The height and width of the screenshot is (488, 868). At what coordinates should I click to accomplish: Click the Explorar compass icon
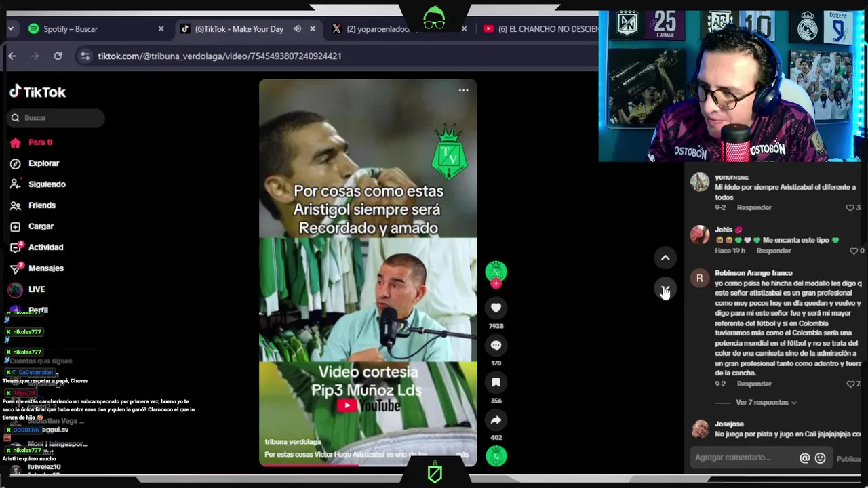[x=16, y=164]
